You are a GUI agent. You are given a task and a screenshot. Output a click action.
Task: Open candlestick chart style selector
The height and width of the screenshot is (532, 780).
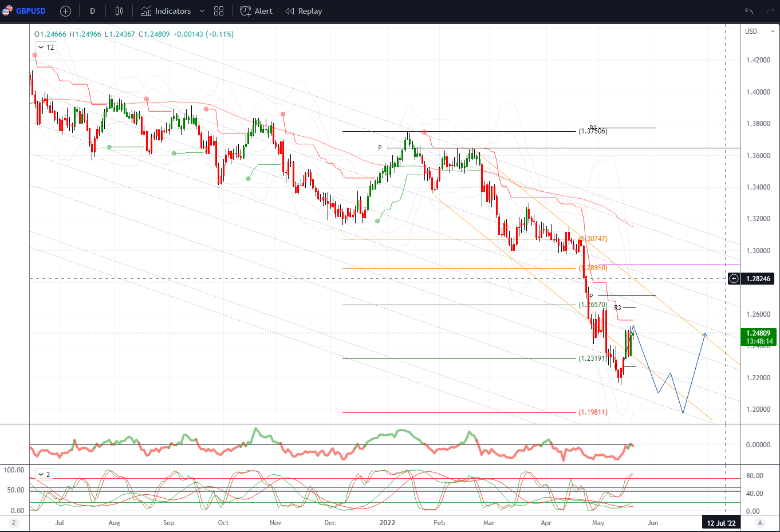tap(119, 11)
